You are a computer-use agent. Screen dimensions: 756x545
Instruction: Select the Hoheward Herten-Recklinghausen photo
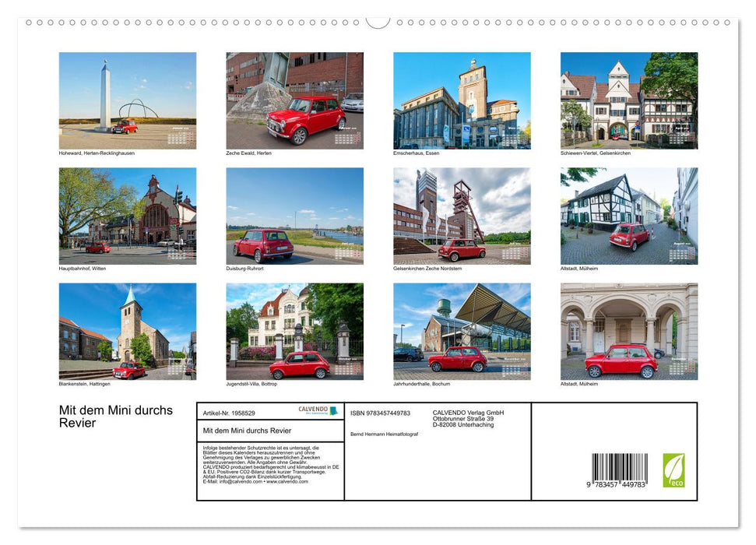128,100
